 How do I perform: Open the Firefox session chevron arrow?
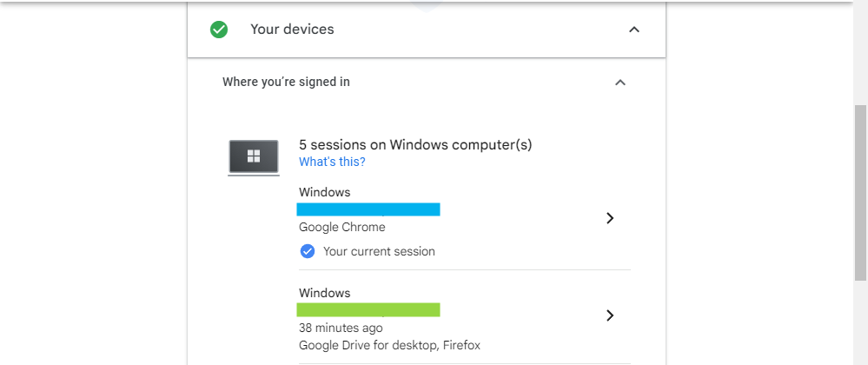coord(610,315)
